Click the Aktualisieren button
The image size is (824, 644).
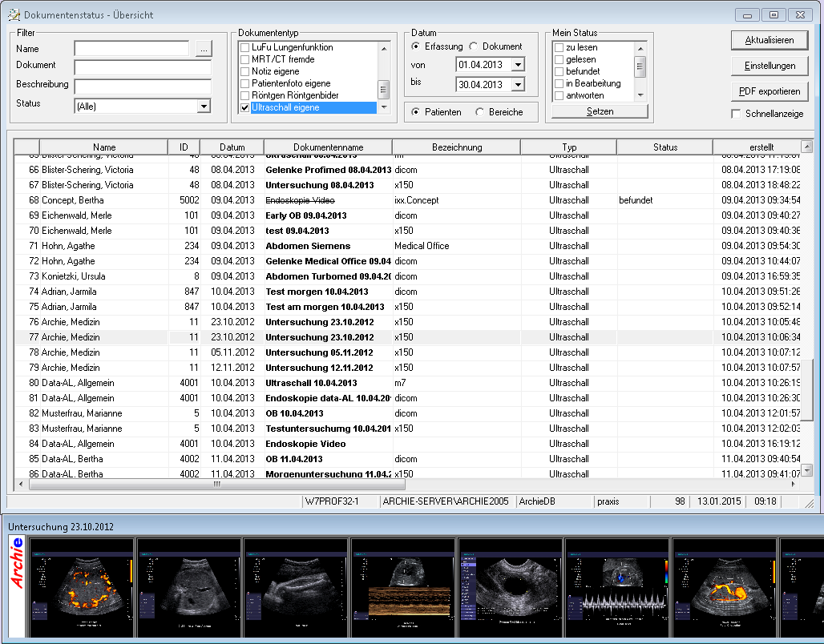[x=769, y=40]
